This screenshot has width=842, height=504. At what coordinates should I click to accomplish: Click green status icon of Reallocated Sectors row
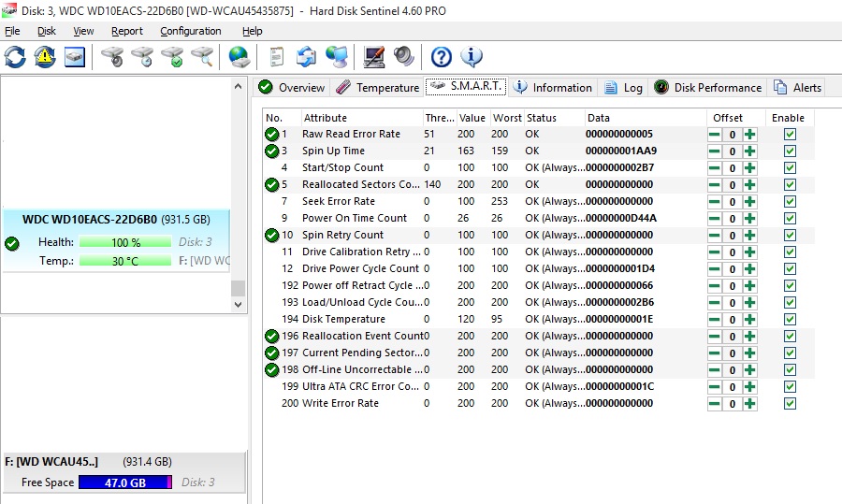271,184
